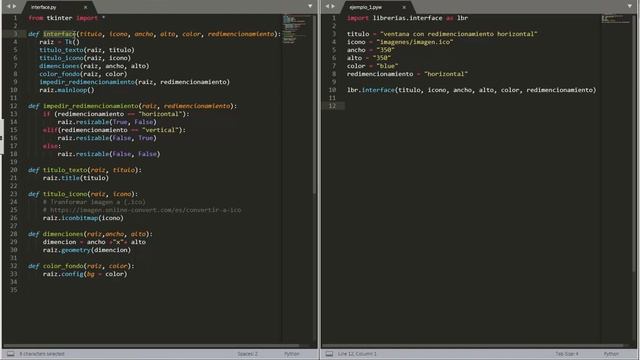Click 'titulo_icono(raiz, icono)' call on line 6
Screen dimensions: 640x360
(x=85, y=58)
